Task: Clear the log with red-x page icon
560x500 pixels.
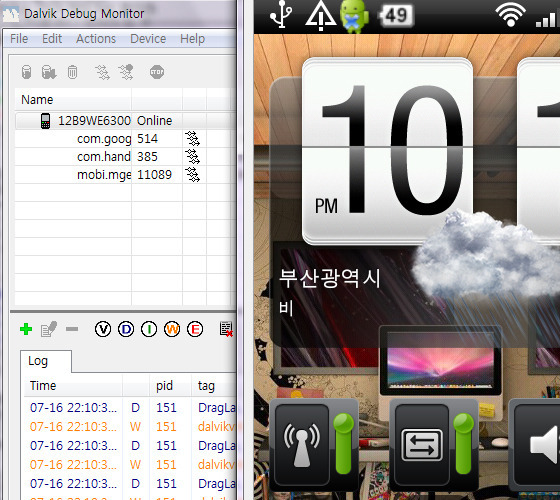Action: [x=226, y=329]
